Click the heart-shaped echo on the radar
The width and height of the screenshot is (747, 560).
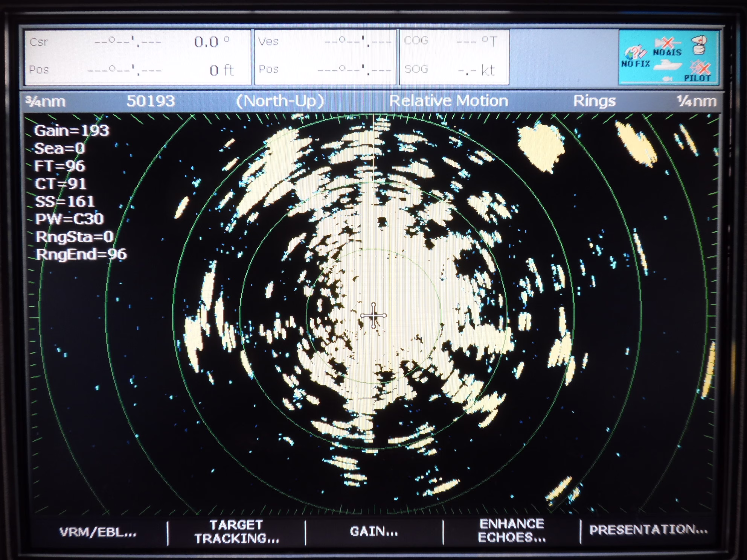(541, 148)
